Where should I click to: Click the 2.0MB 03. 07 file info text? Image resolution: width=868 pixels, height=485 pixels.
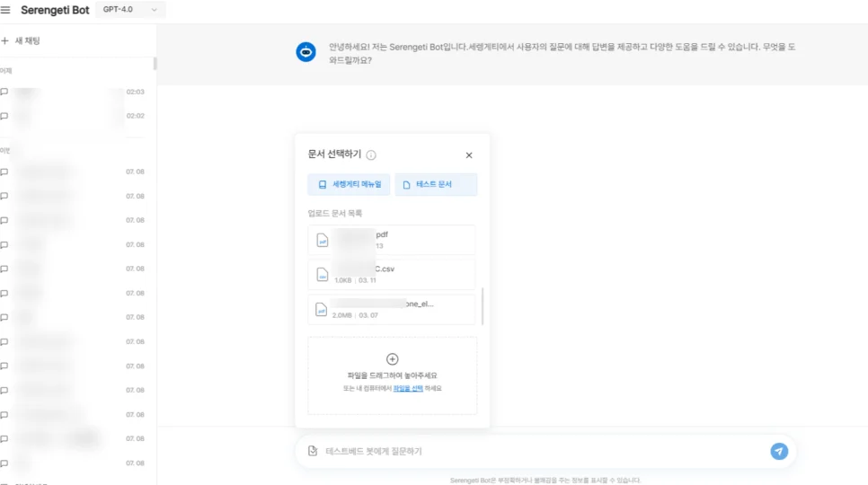point(356,315)
